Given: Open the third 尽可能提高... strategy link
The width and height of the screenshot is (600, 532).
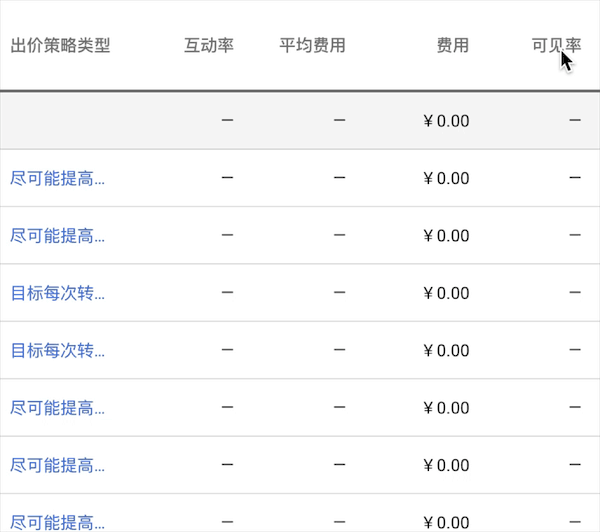Looking at the screenshot, I should tap(58, 408).
